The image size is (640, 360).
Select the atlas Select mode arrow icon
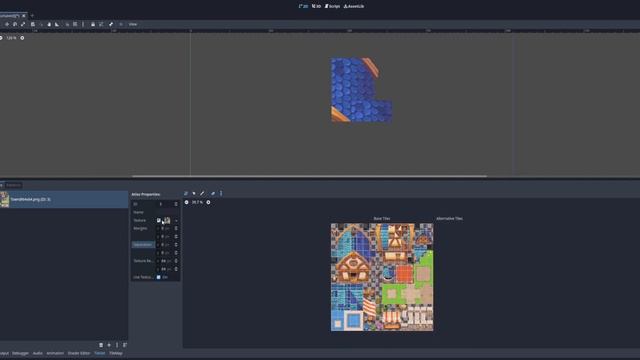tap(194, 193)
